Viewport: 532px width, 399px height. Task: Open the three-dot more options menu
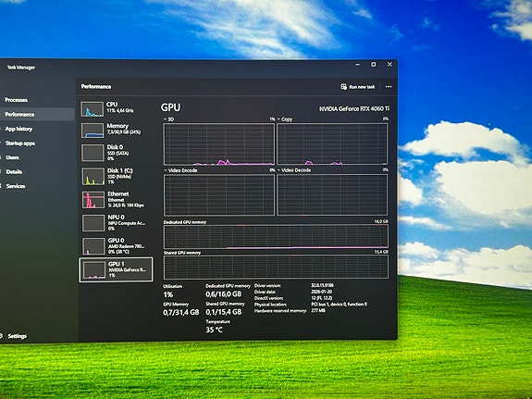pyautogui.click(x=389, y=87)
